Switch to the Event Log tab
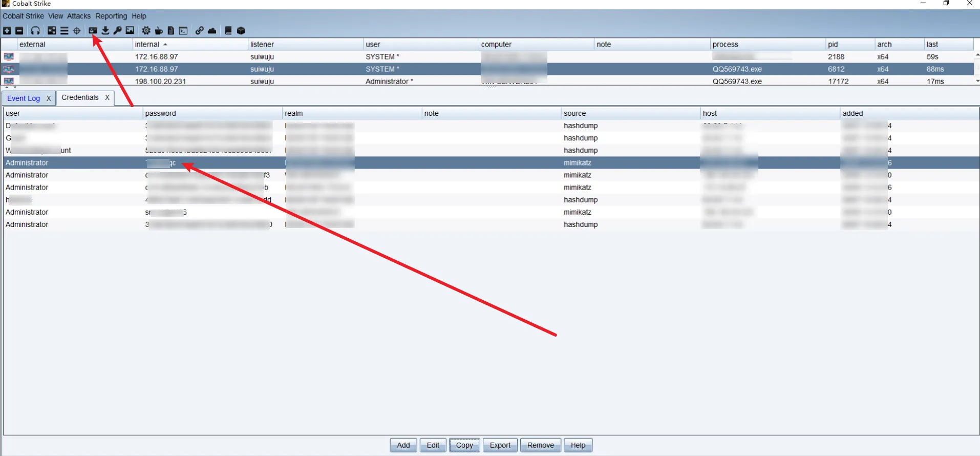The image size is (980, 456). (x=24, y=98)
